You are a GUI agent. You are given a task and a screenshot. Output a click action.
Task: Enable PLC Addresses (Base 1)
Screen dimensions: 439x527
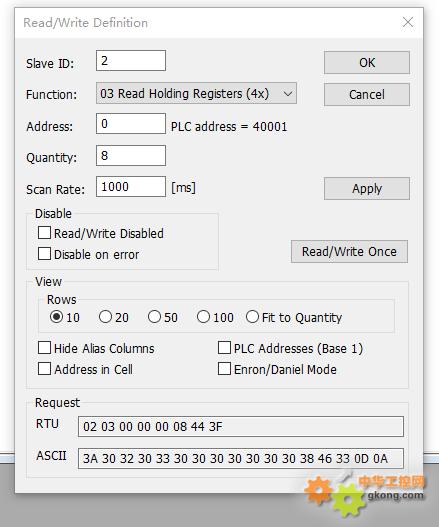pos(224,348)
